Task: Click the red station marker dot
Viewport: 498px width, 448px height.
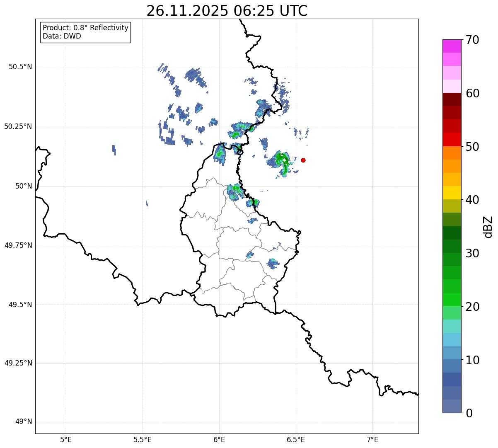Action: (x=303, y=160)
